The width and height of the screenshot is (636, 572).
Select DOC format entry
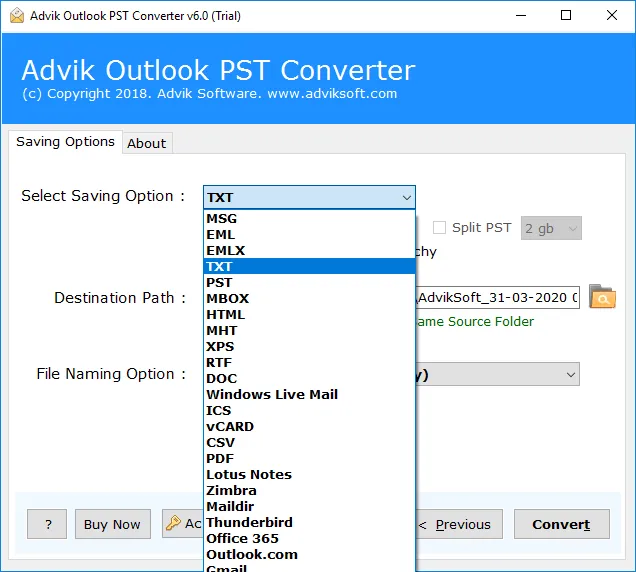(309, 378)
